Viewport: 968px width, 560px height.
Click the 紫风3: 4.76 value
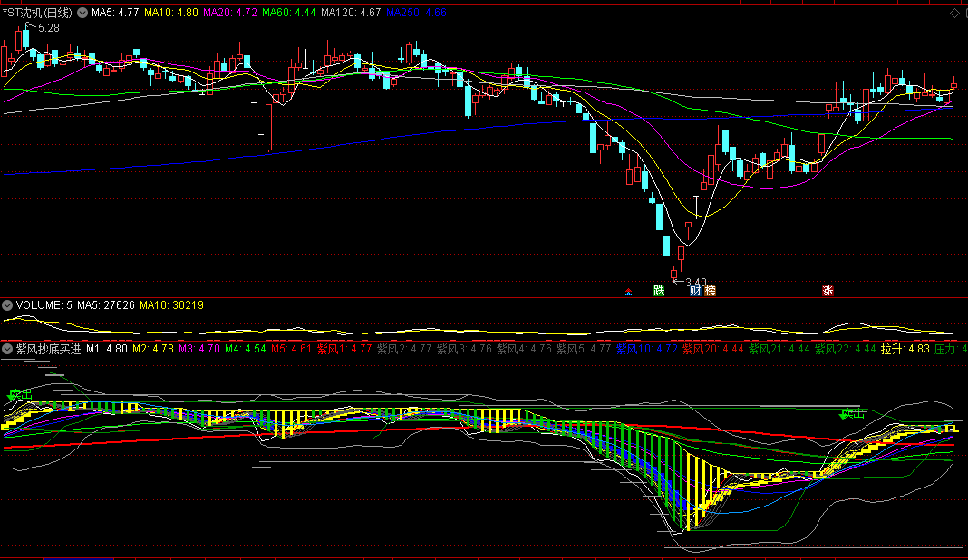[464, 349]
